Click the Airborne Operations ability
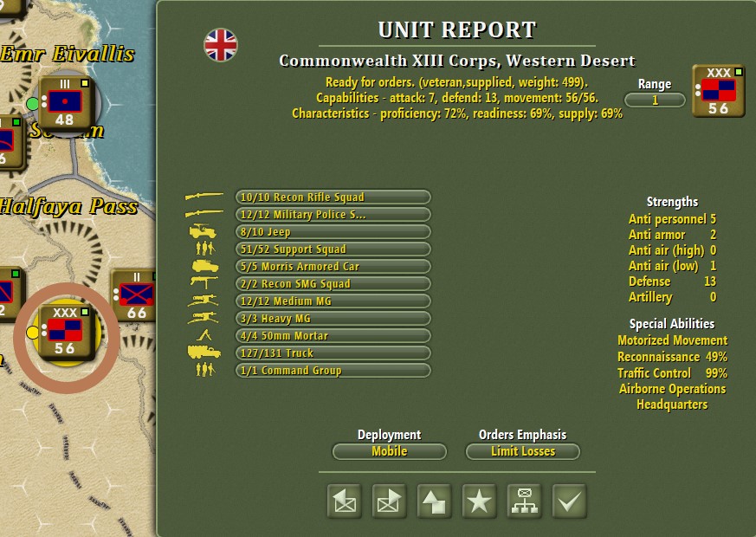Viewport: 756px width, 537px height. click(x=673, y=389)
